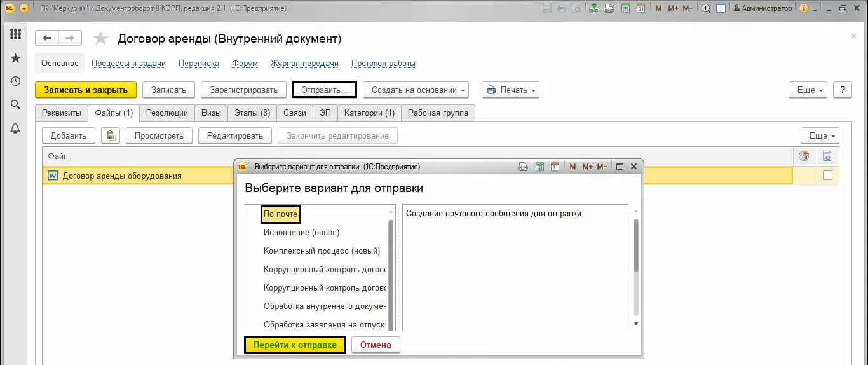This screenshot has width=868, height=365.
Task: Open the Еще dropdown in files tab
Action: (820, 135)
